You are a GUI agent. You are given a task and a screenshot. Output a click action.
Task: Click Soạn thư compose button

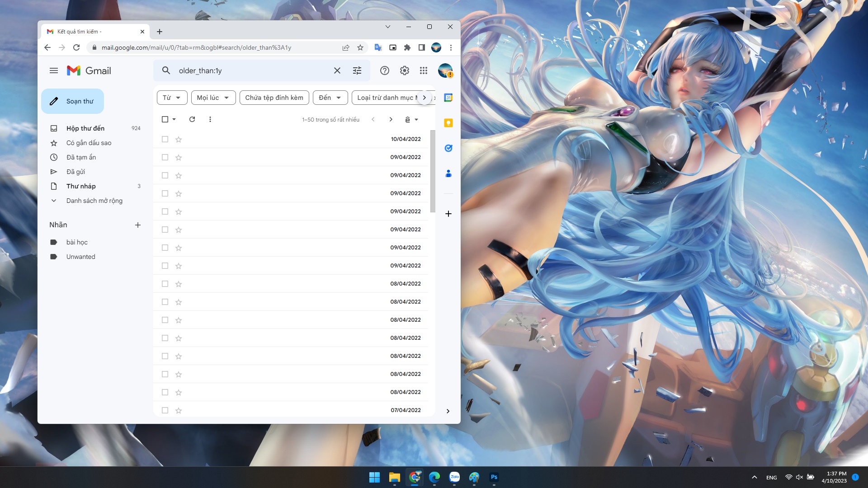tap(72, 101)
